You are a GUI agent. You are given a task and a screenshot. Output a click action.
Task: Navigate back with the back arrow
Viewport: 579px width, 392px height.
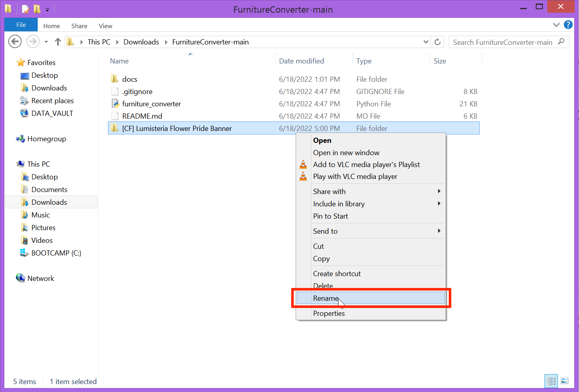[x=15, y=41]
